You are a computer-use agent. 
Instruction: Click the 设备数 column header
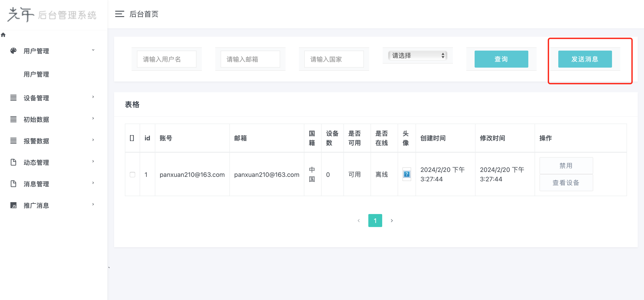(332, 138)
